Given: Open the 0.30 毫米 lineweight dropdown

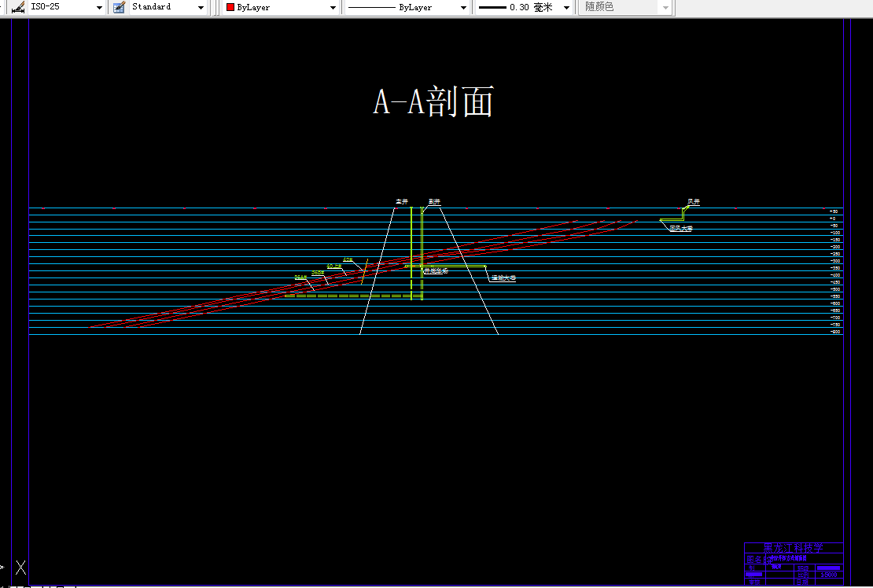Looking at the screenshot, I should [x=566, y=8].
